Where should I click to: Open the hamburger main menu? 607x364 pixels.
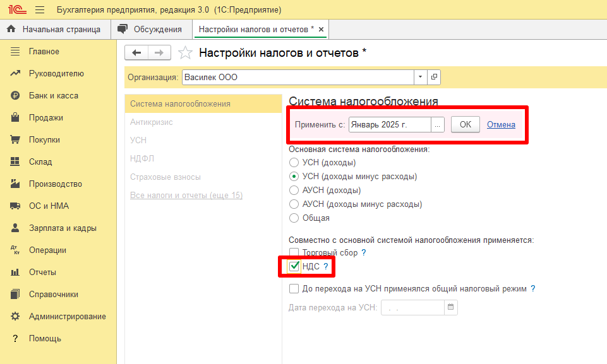[x=40, y=9]
